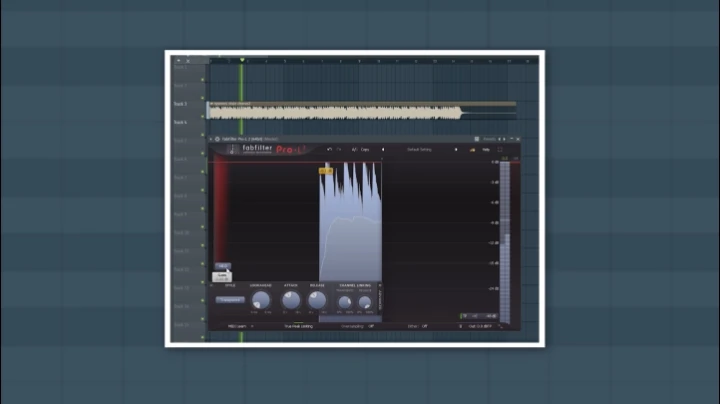Toggle full screen mode icon in Pro-L

(500, 150)
